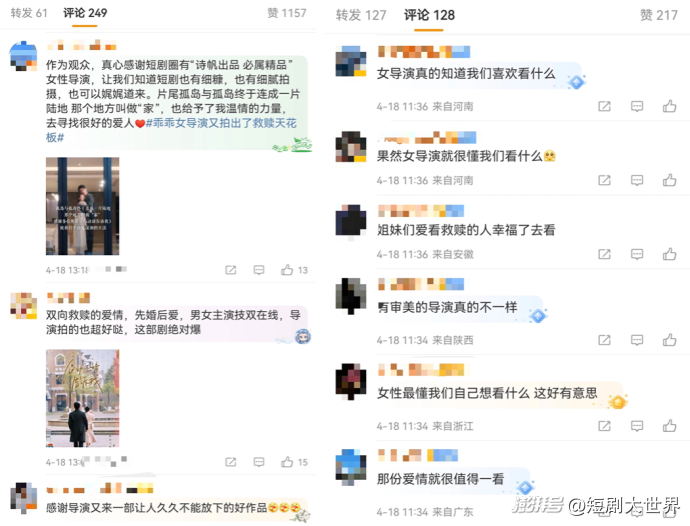Repost comment 姐妹们爱看救赎的人幸福了去看
The height and width of the screenshot is (526, 690).
(x=604, y=254)
